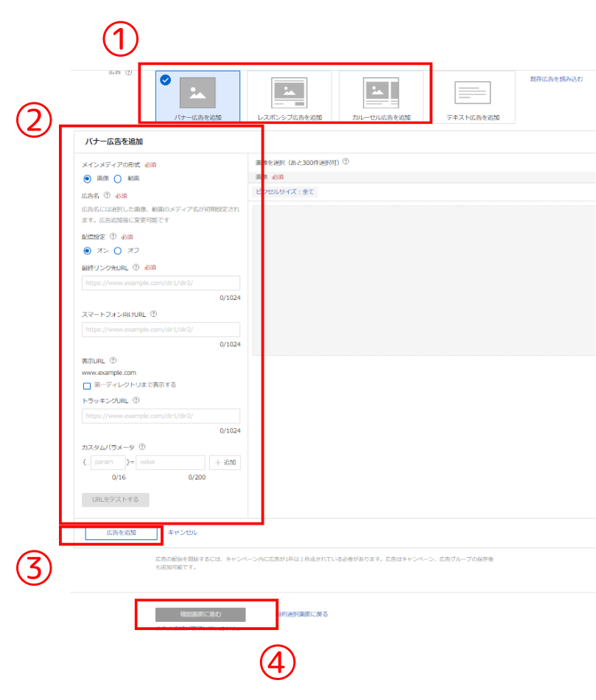Click help icon beside スマートフォン向けURL
Image resolution: width=596 pixels, height=700 pixels.
[153, 314]
